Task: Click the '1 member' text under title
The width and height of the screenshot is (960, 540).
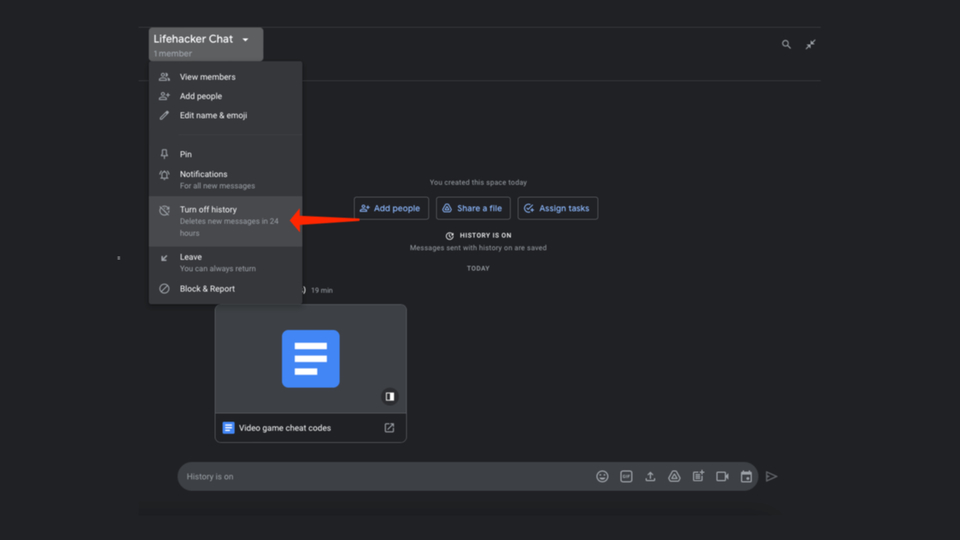Action: (173, 54)
